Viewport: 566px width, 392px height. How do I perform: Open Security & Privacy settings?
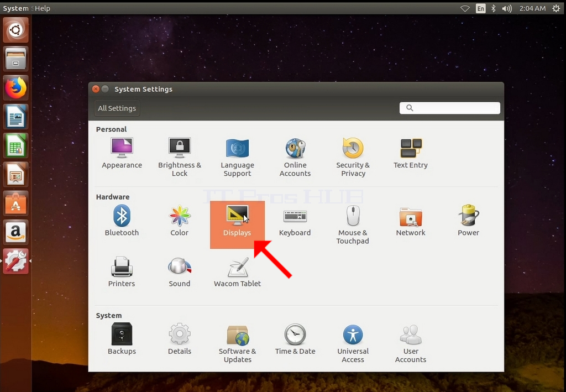(x=353, y=156)
